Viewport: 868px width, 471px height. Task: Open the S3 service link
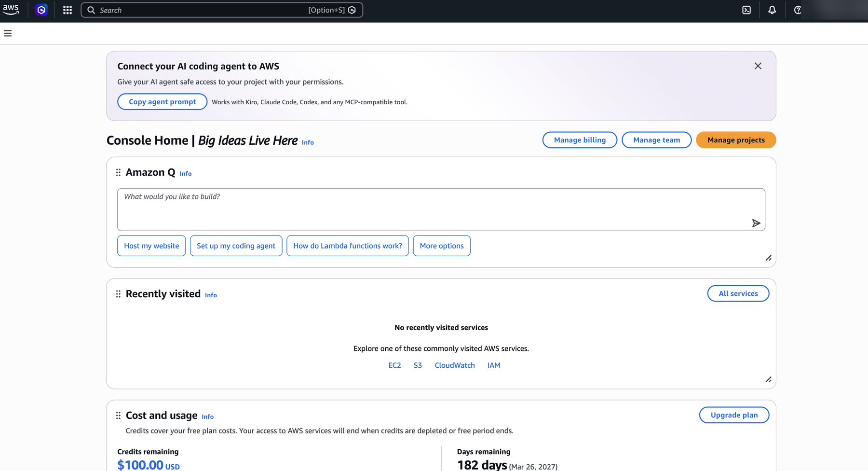[418, 365]
